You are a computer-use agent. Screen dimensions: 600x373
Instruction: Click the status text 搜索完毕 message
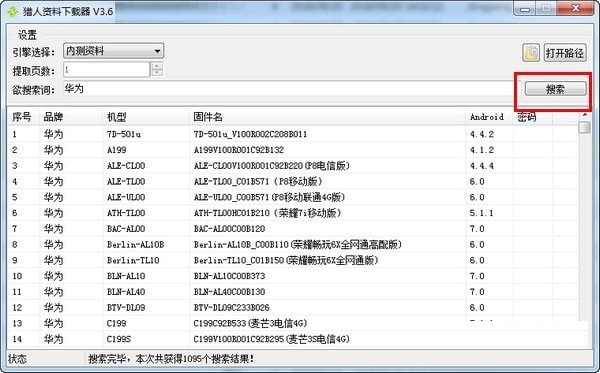(171, 359)
